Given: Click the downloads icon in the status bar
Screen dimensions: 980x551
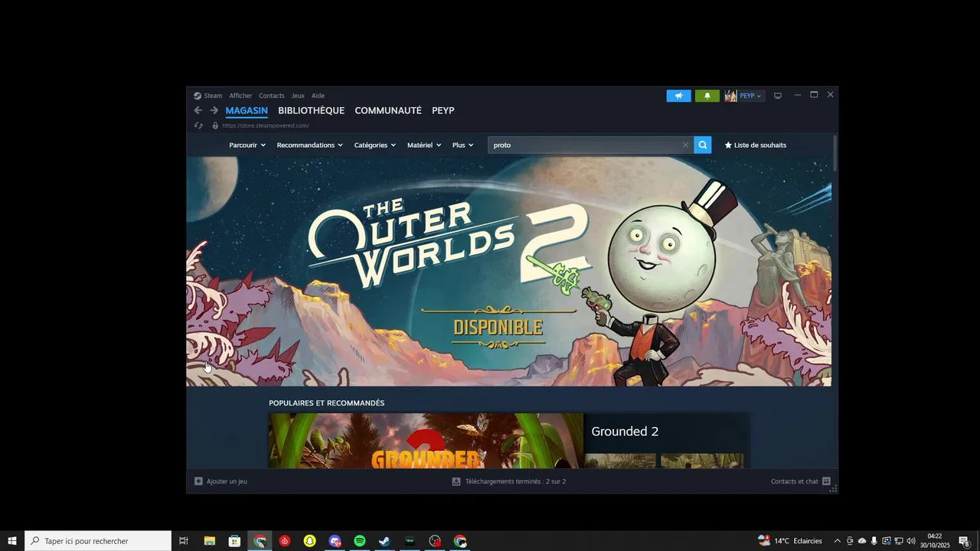Looking at the screenshot, I should tap(456, 481).
